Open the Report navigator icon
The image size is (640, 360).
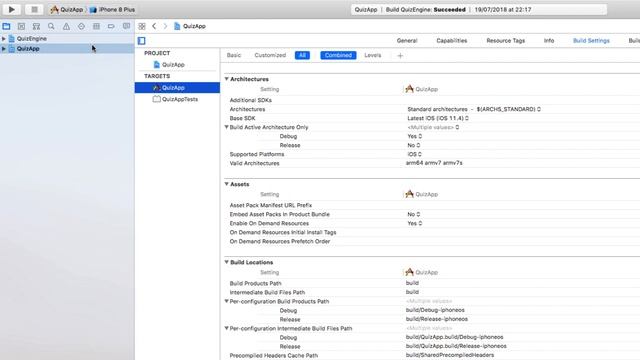click(x=127, y=26)
